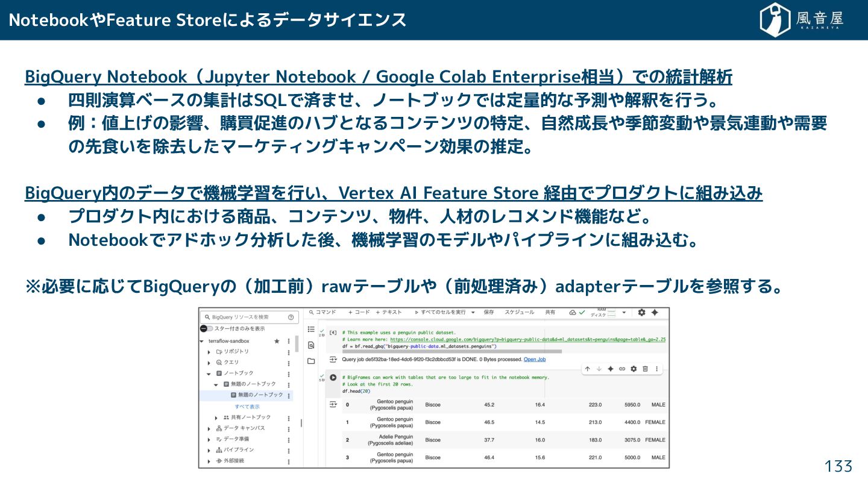Open more options for selected 無題のノートブック
The image size is (868, 488).
click(x=289, y=396)
